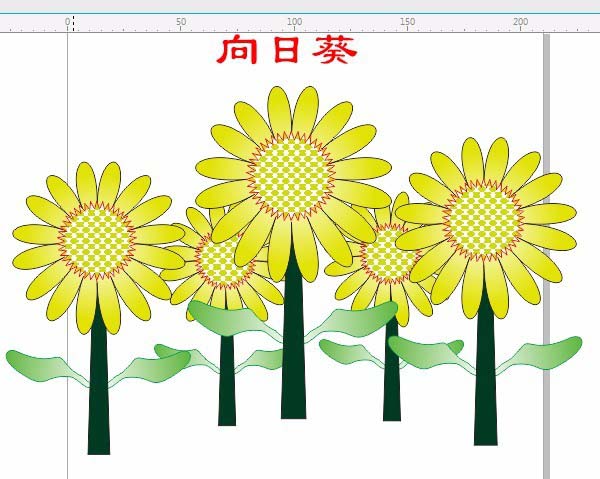Select the rightmost sunflower's checkered center
The height and width of the screenshot is (479, 600).
click(x=484, y=220)
